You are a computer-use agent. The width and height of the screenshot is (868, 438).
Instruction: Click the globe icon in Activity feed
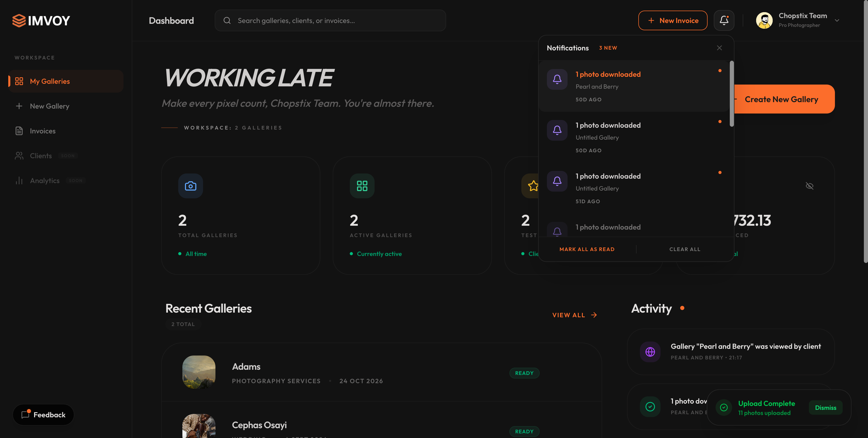(650, 352)
